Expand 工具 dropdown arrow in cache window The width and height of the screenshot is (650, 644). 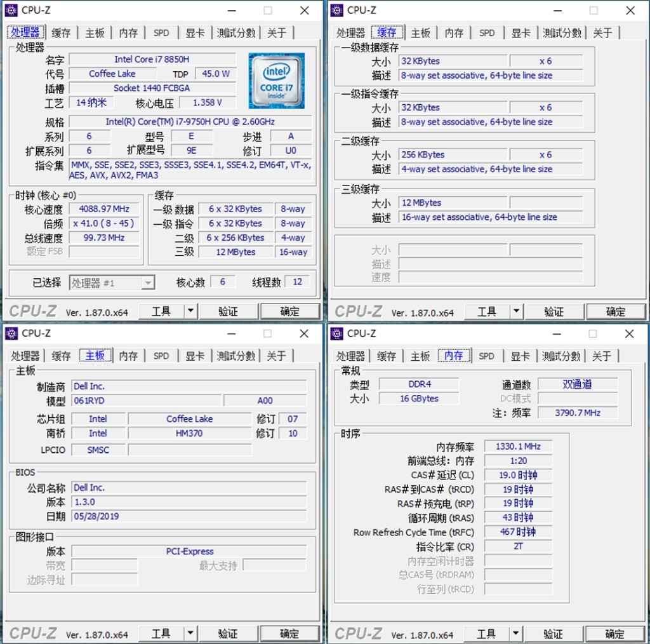516,311
